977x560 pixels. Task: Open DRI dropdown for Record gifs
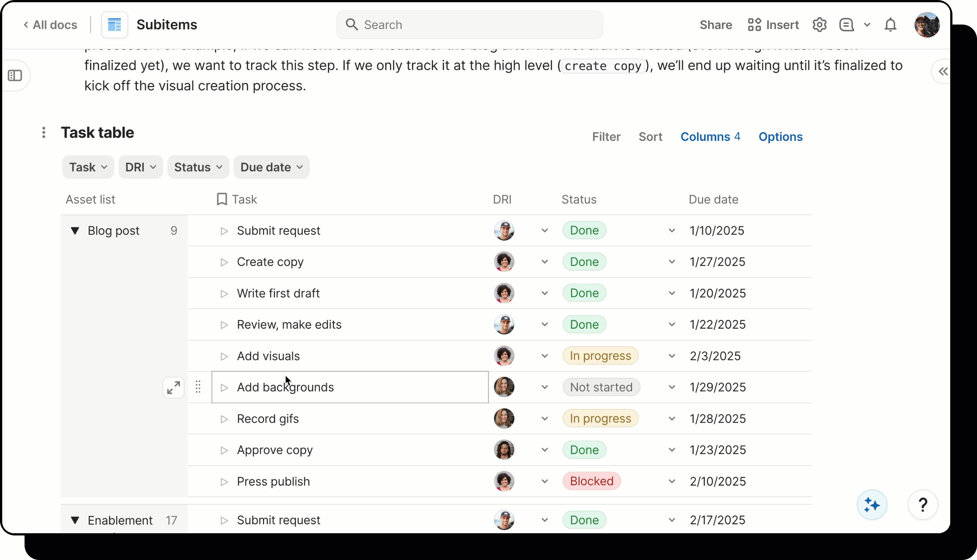tap(544, 419)
